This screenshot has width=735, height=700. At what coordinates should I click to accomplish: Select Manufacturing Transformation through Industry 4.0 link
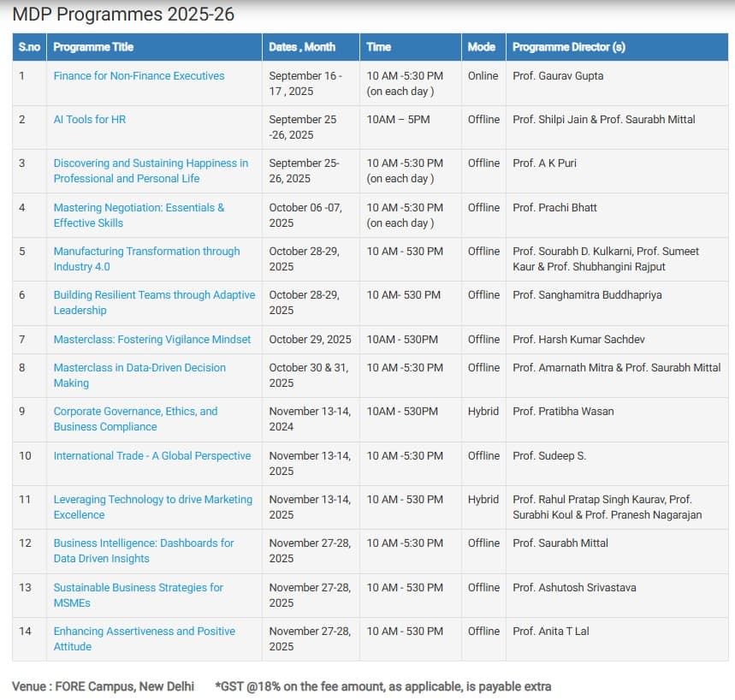tap(146, 252)
